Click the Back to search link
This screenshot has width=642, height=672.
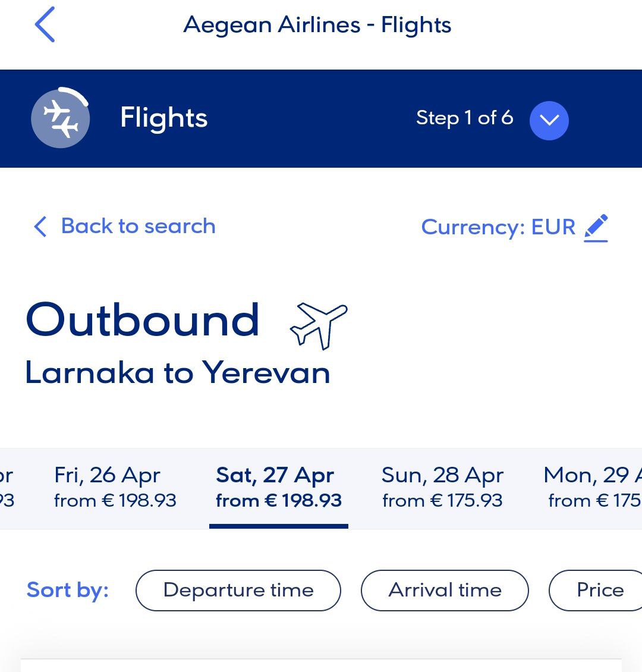(138, 226)
